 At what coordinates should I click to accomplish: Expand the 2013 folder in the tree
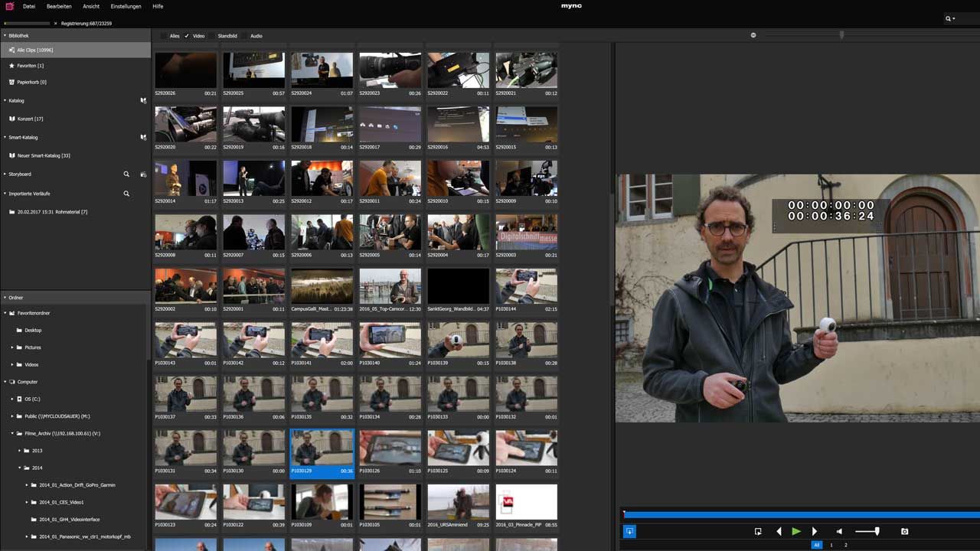(18, 451)
